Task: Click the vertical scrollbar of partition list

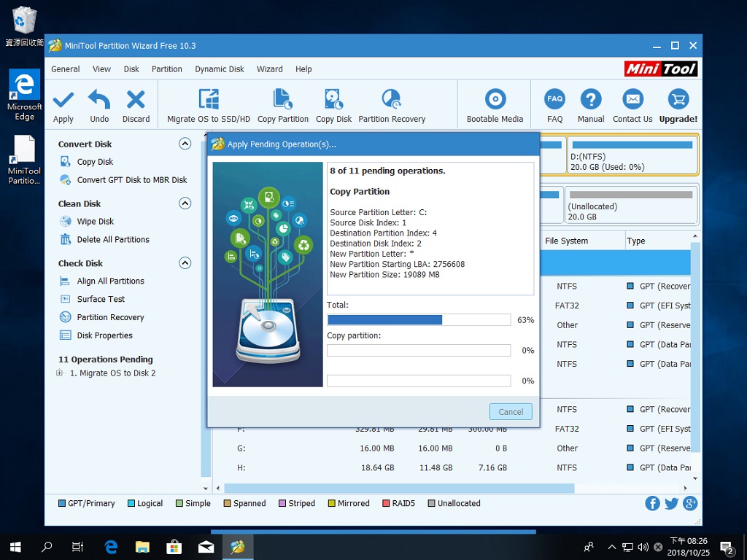Action: 695,348
